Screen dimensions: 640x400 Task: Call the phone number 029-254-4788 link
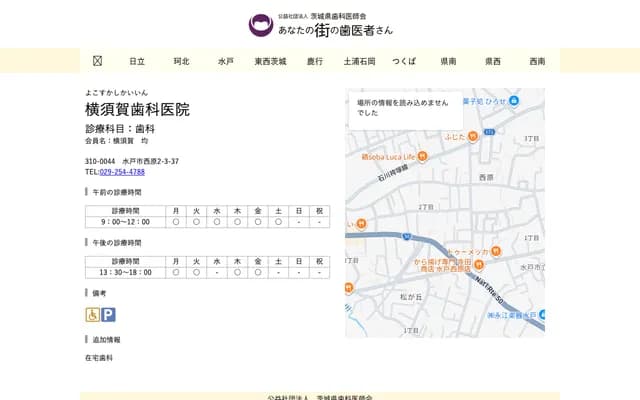122,172
